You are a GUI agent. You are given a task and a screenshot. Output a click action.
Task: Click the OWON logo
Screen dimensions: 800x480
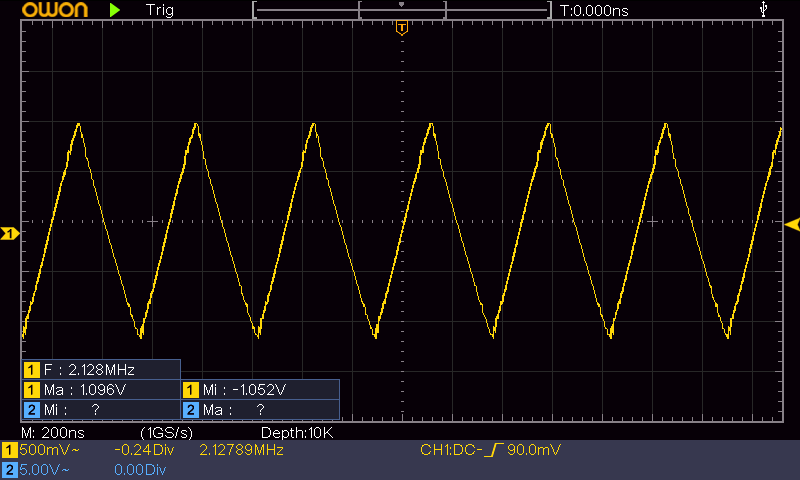click(x=55, y=10)
